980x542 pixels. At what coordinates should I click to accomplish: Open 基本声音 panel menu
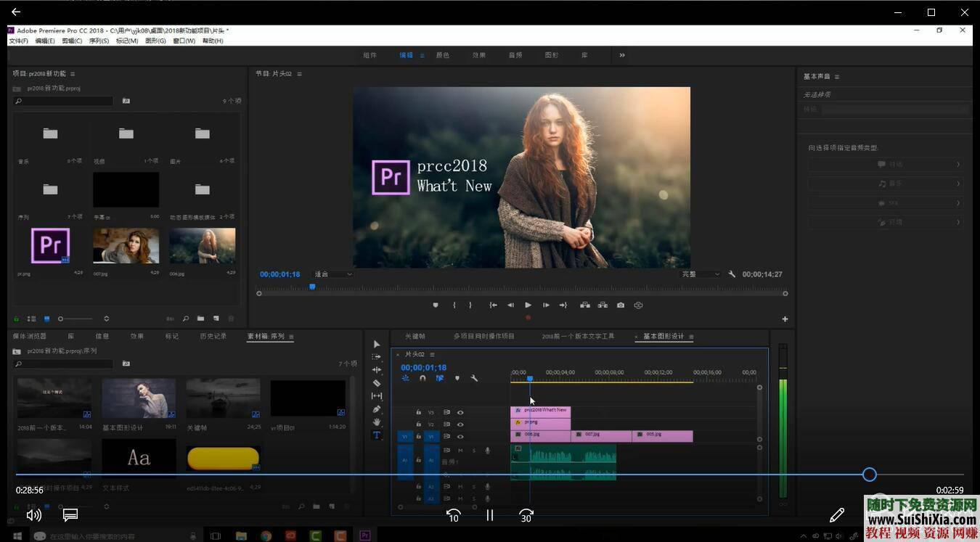836,76
